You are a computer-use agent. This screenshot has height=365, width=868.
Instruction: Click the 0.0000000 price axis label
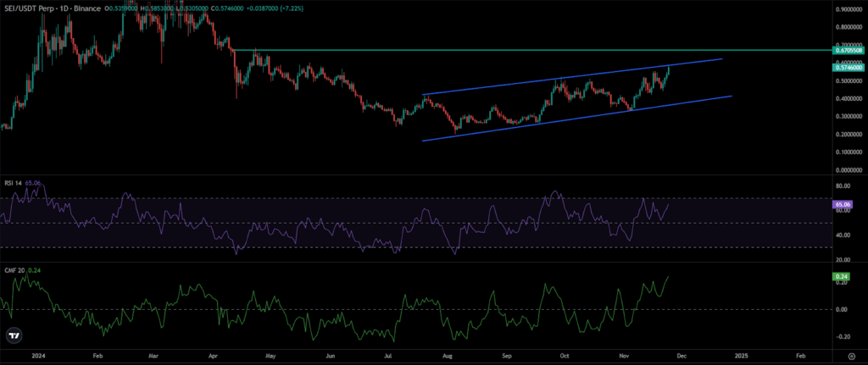pos(848,169)
